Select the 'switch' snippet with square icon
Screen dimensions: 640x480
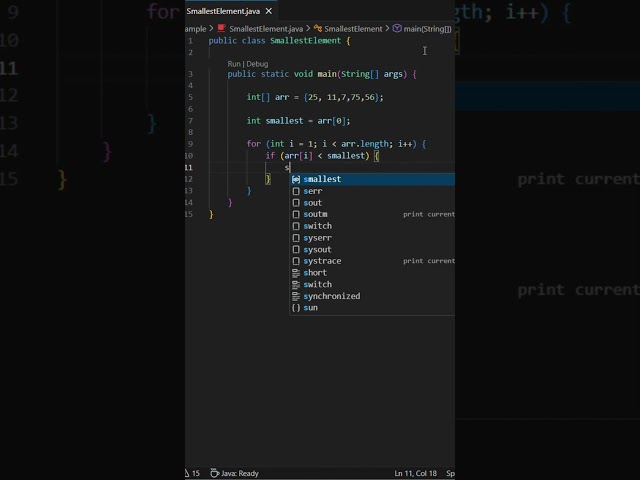372,226
